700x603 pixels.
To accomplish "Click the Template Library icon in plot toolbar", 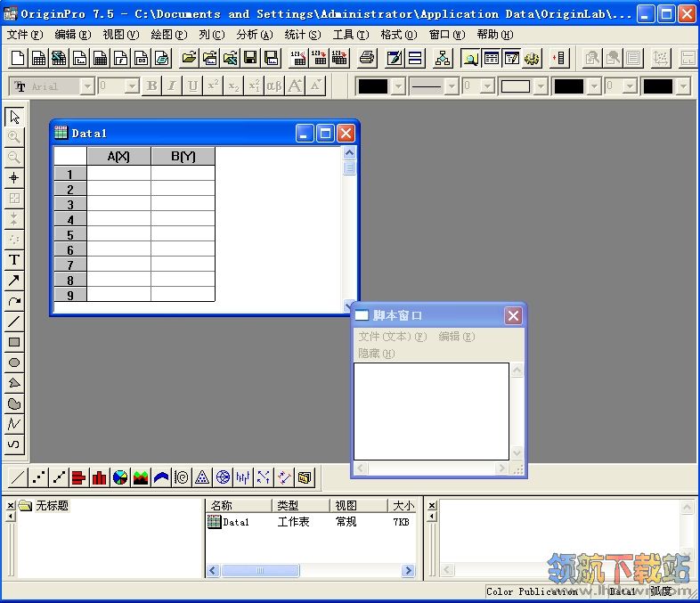I will [305, 477].
